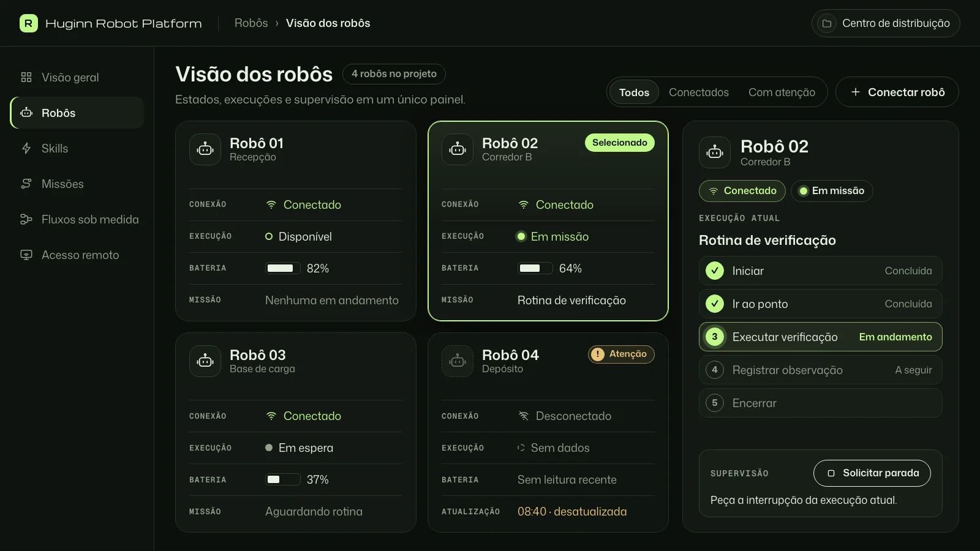
Task: Click the Robô 04 card robot icon
Action: pos(458,361)
